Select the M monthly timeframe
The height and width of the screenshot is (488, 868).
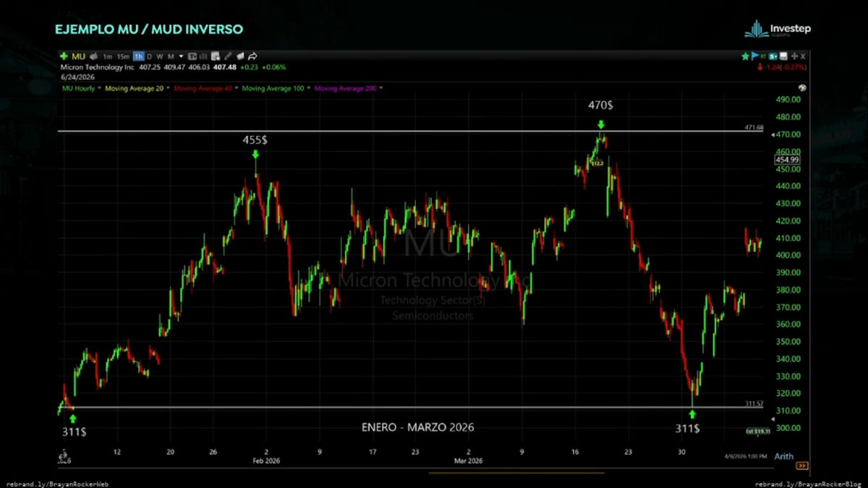coord(171,56)
